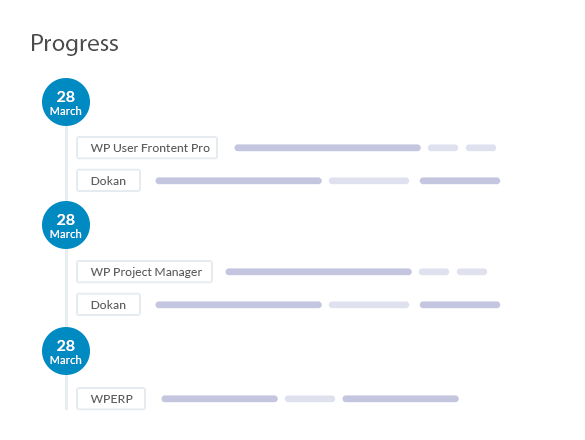
Task: Click the first 28 March date circle
Action: point(66,102)
